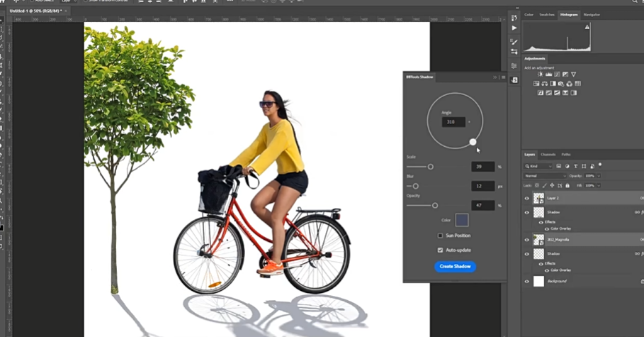Expand the layer Opacity dropdown arrow
644x337 pixels.
pyautogui.click(x=599, y=175)
